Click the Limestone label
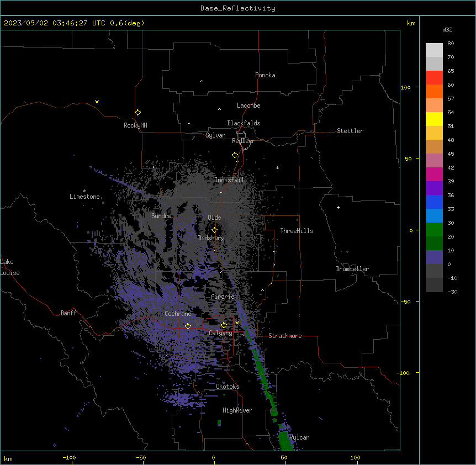Viewport: 476px width, 465px height. click(x=84, y=197)
